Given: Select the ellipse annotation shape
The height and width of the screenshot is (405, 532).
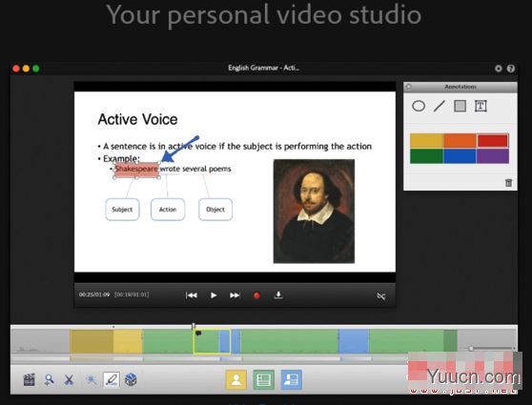Looking at the screenshot, I should (x=419, y=106).
